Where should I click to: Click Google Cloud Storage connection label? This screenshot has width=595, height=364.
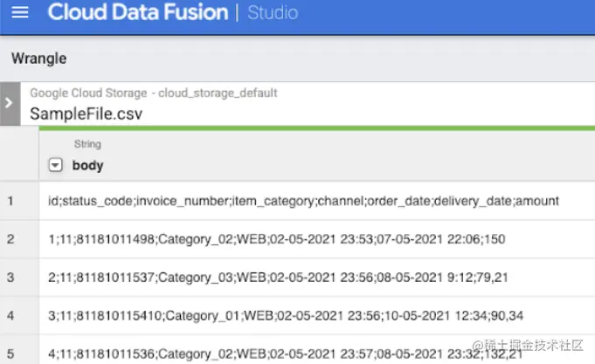[x=154, y=93]
